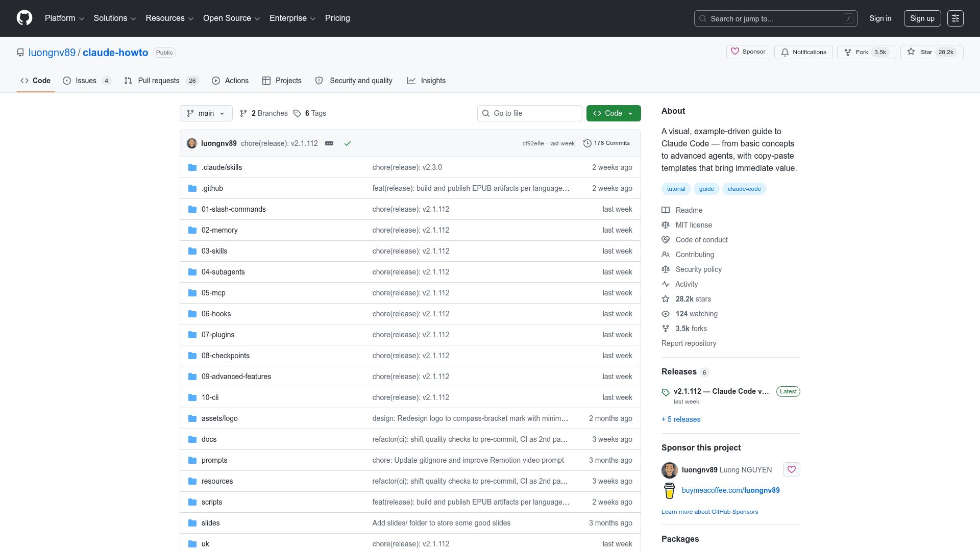Open the 178 Commits history
The height and width of the screenshot is (551, 980).
point(606,143)
